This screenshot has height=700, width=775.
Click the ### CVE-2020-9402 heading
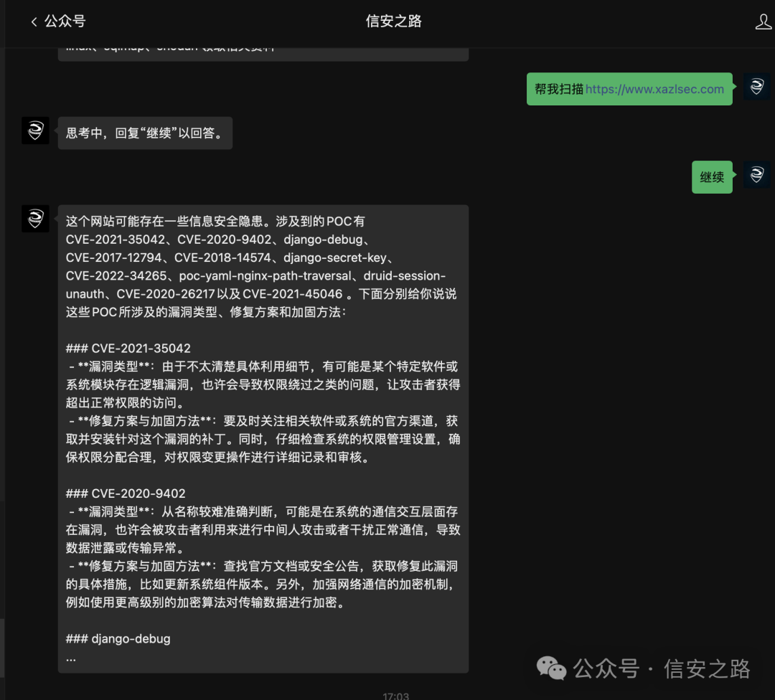(x=126, y=493)
